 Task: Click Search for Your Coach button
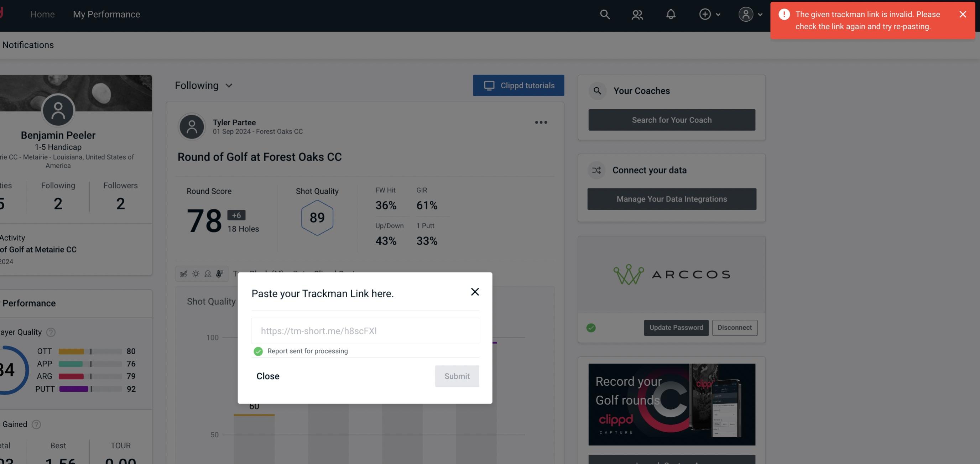click(x=672, y=119)
